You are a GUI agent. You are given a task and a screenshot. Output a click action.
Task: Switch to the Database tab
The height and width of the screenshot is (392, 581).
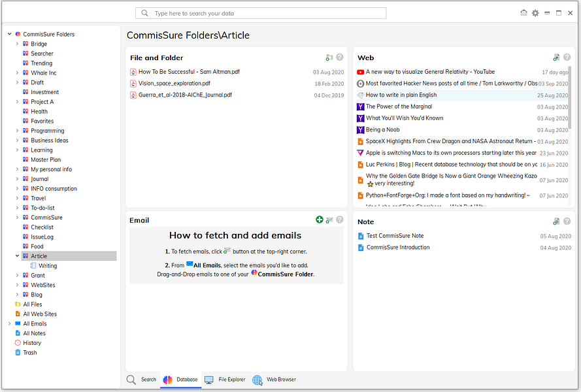[x=180, y=380]
